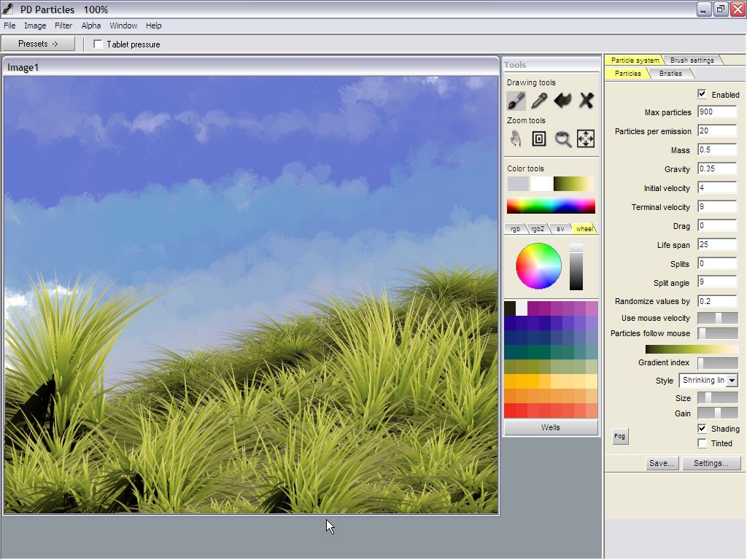Switch to the Brush settings tab
Image resolution: width=747 pixels, height=560 pixels.
(x=692, y=61)
